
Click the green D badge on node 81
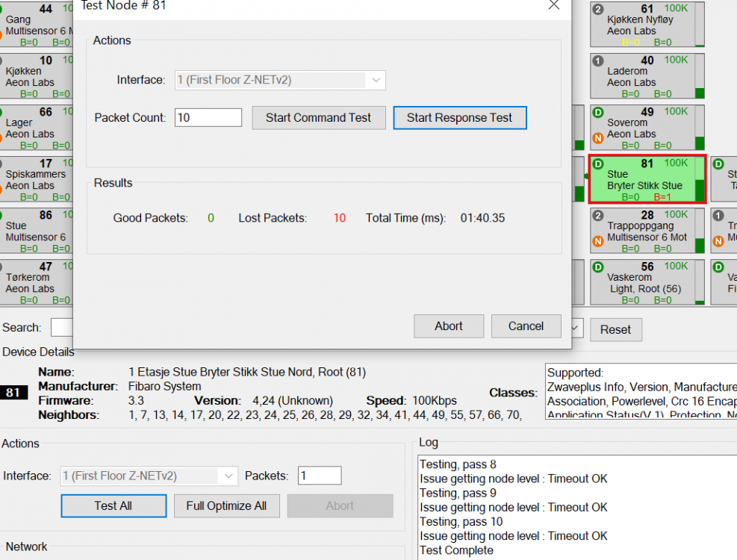coord(598,164)
